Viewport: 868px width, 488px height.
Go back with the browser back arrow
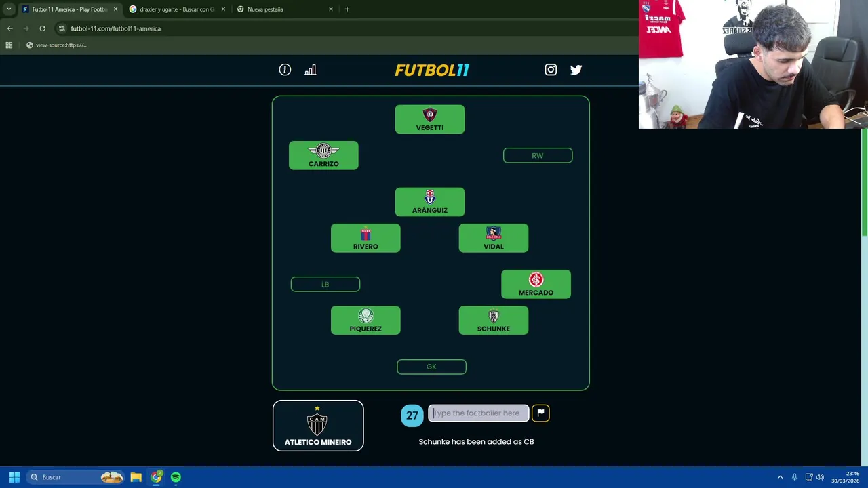point(10,28)
